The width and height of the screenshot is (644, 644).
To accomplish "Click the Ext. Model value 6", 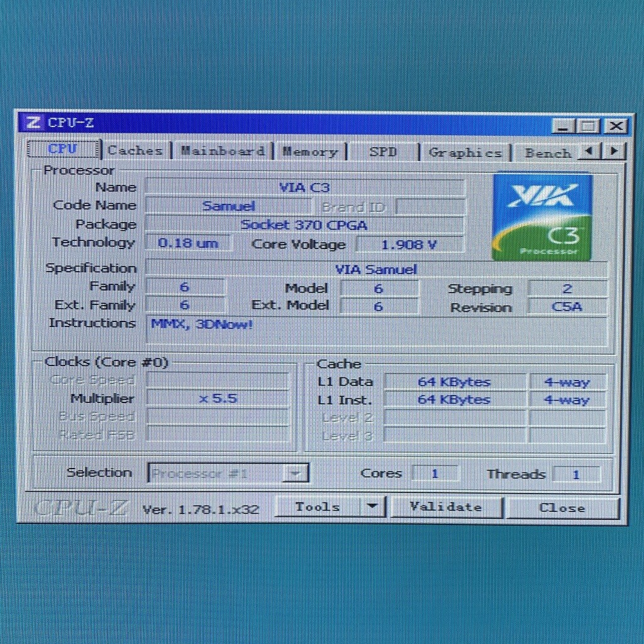I will tap(379, 306).
